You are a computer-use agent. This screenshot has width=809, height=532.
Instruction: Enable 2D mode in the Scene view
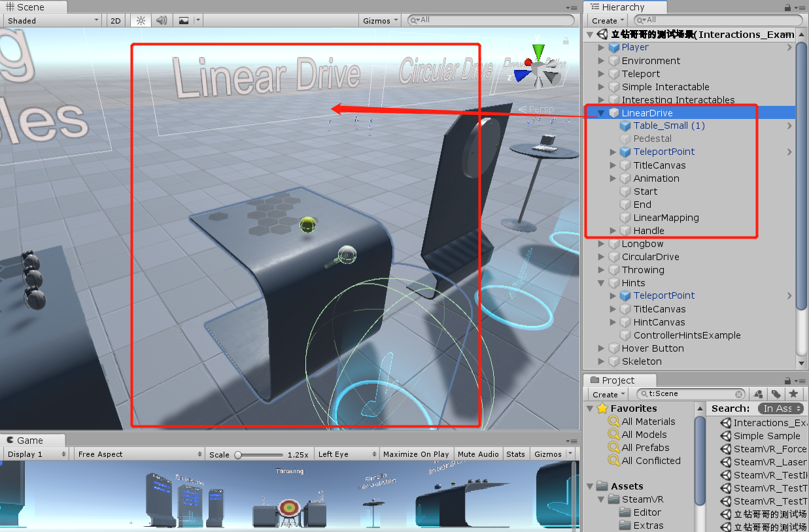click(114, 20)
